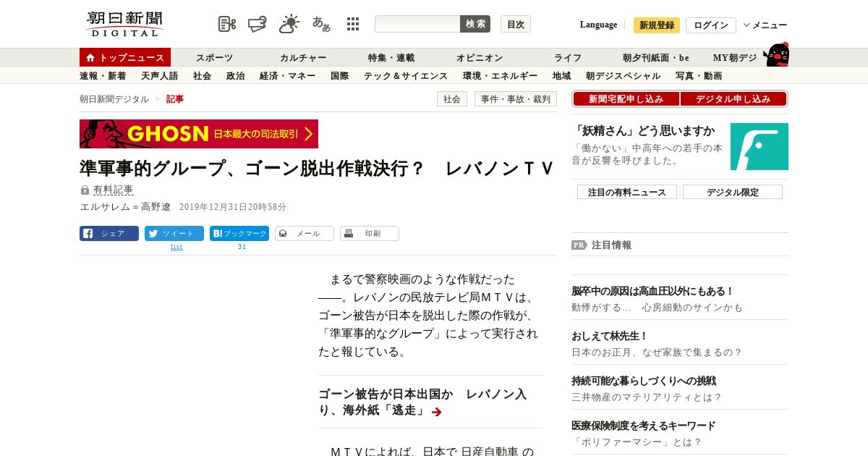
Task: Open related article ゴーン被告が日本出国か
Action: point(422,402)
